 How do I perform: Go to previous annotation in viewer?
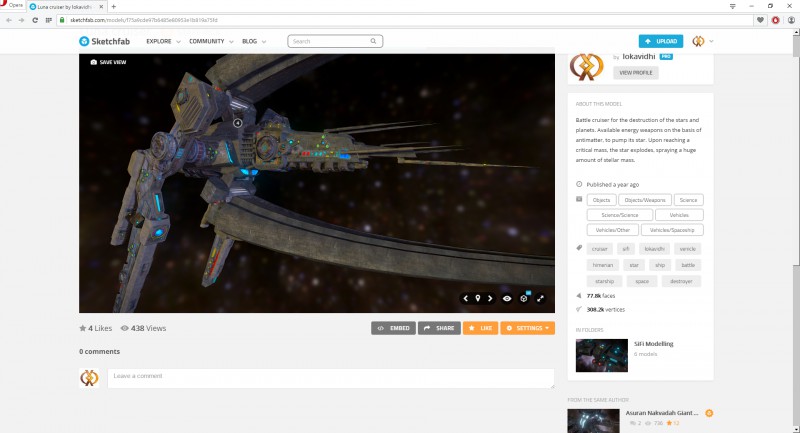(x=465, y=298)
